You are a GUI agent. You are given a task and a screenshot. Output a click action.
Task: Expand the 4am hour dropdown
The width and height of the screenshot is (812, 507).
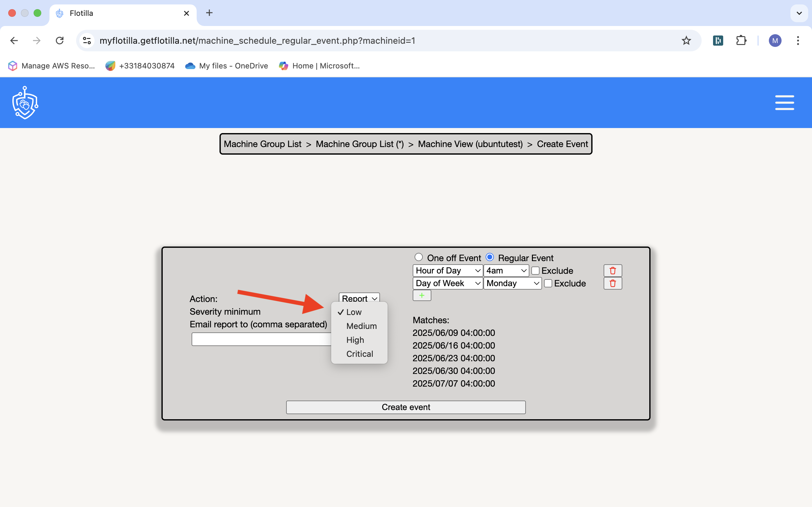506,271
